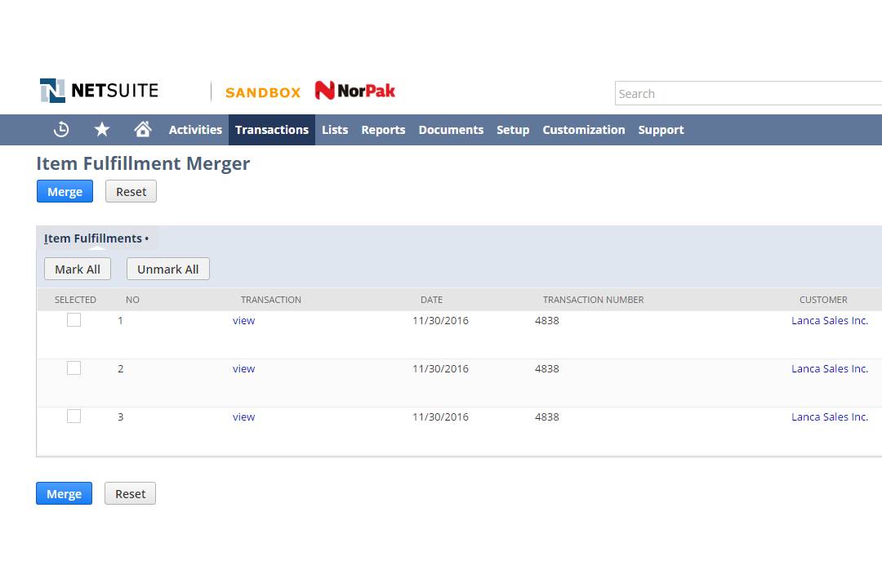Open Lanca Sales Inc. customer in row 2
Image resolution: width=882 pixels, height=588 pixels.
coord(830,369)
